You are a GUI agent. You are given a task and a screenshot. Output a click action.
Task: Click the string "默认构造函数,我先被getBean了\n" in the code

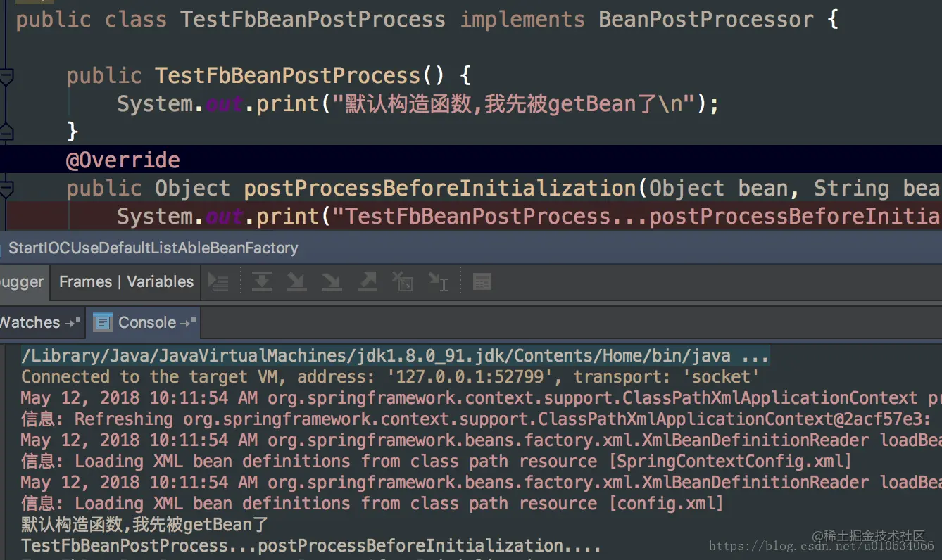[x=513, y=104]
